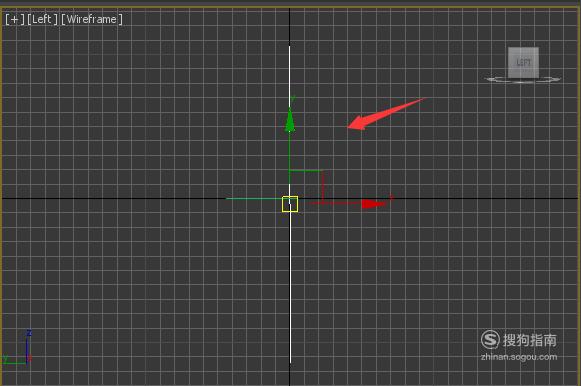Click the world axis tripod in bottom-left corner
This screenshot has height=386, width=581.
(17, 348)
